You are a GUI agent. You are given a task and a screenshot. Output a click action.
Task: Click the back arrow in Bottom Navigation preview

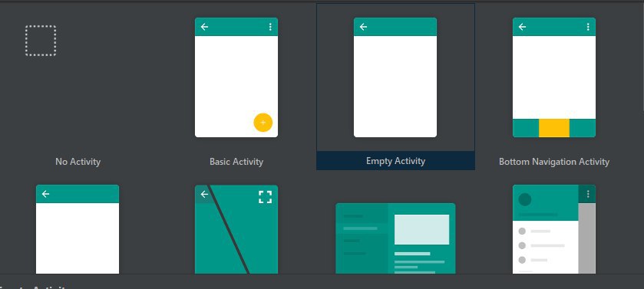coord(522,27)
